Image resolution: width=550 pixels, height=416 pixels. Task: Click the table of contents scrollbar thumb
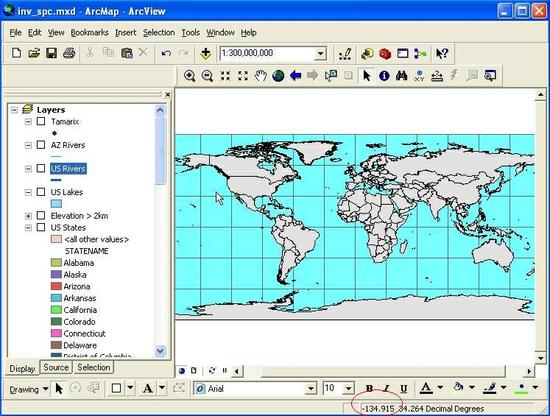tap(160, 151)
